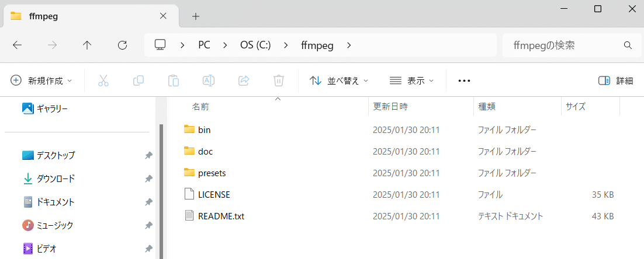Click the pin icon beside ダウンロード
Image resolution: width=644 pixels, height=259 pixels.
tap(148, 178)
